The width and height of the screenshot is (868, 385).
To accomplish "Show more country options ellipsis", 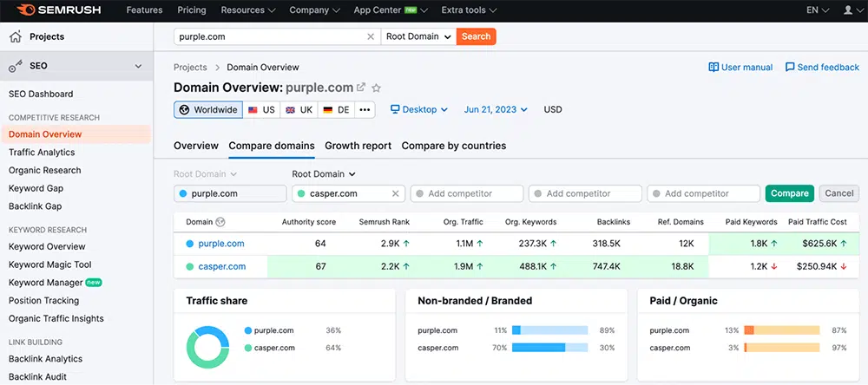I will tap(365, 109).
